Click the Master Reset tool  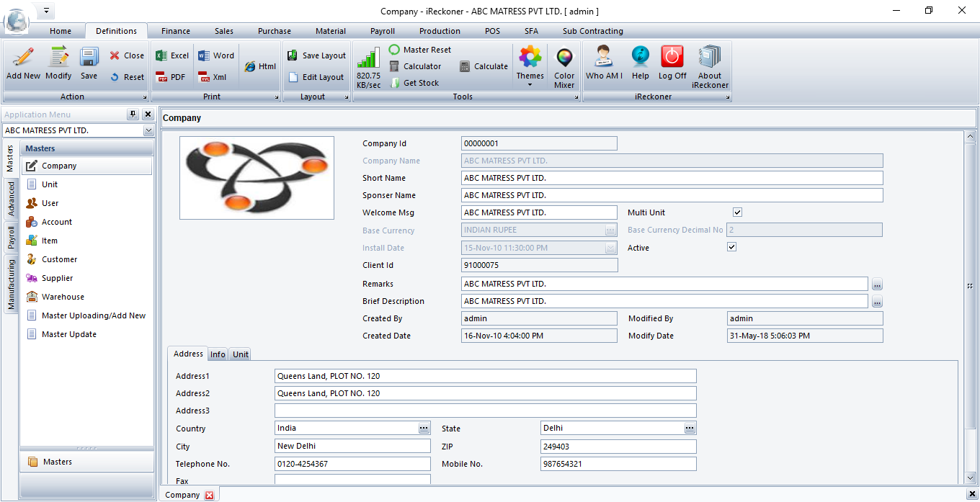point(420,50)
